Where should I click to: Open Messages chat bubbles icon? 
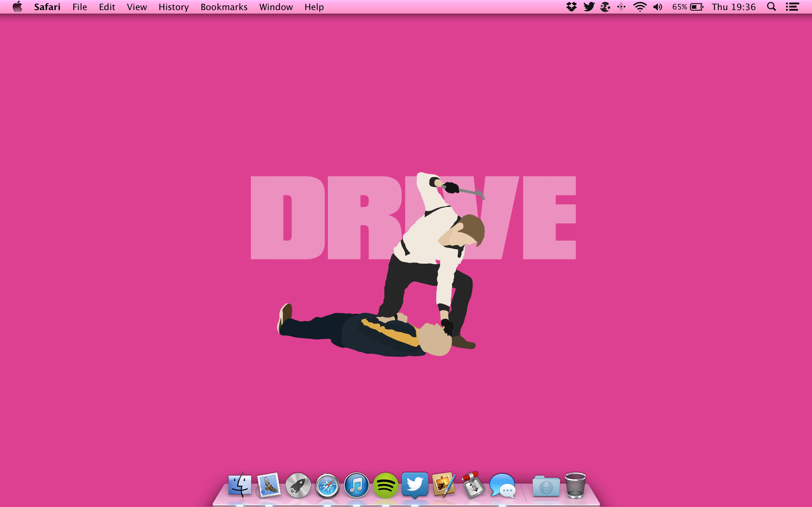coord(502,485)
